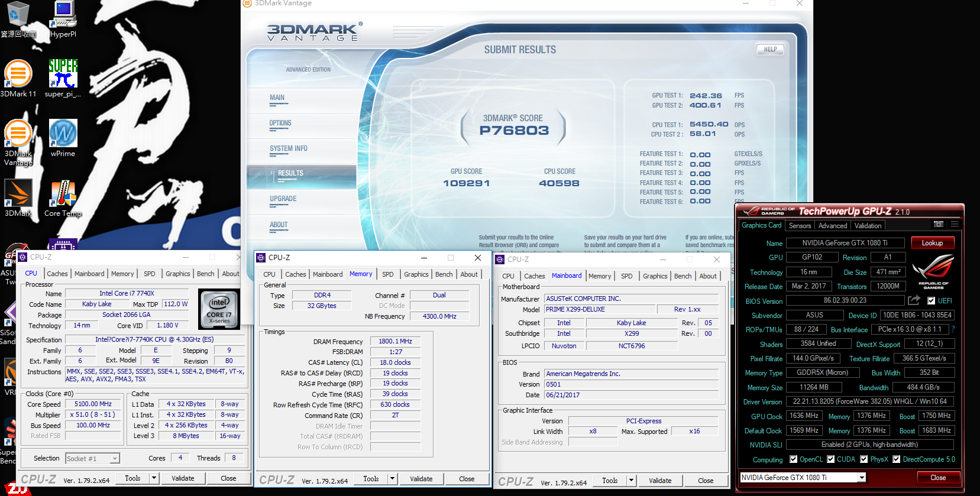The width and height of the screenshot is (980, 496).
Task: Open the SPD tab in the CPU-Z Memory window
Action: (x=388, y=274)
